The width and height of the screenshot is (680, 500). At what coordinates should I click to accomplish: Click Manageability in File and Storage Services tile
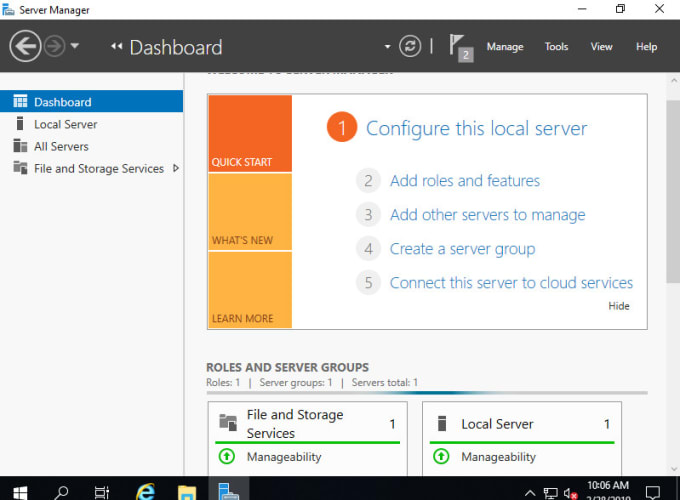[x=284, y=457]
